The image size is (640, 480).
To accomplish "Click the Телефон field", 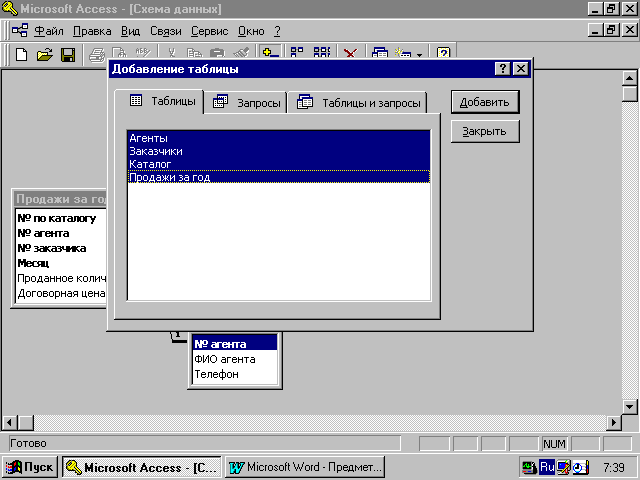I will tap(235, 374).
